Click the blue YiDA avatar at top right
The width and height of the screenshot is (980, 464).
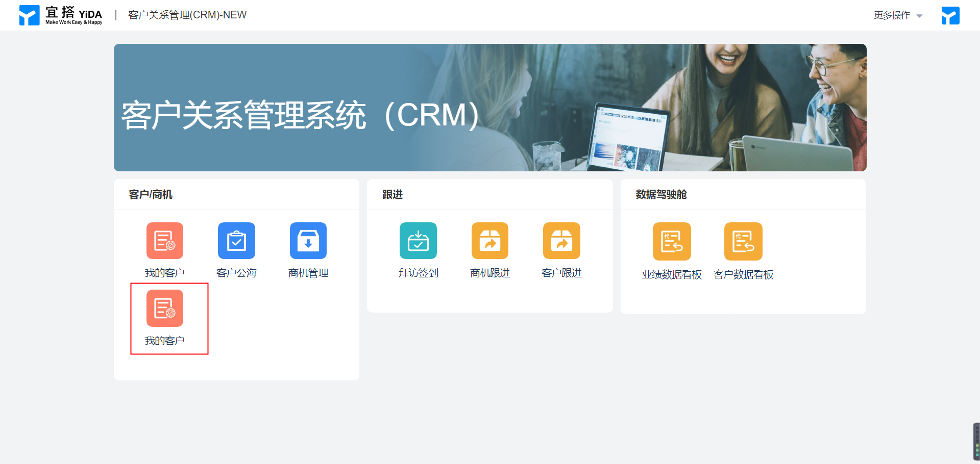[x=950, y=15]
